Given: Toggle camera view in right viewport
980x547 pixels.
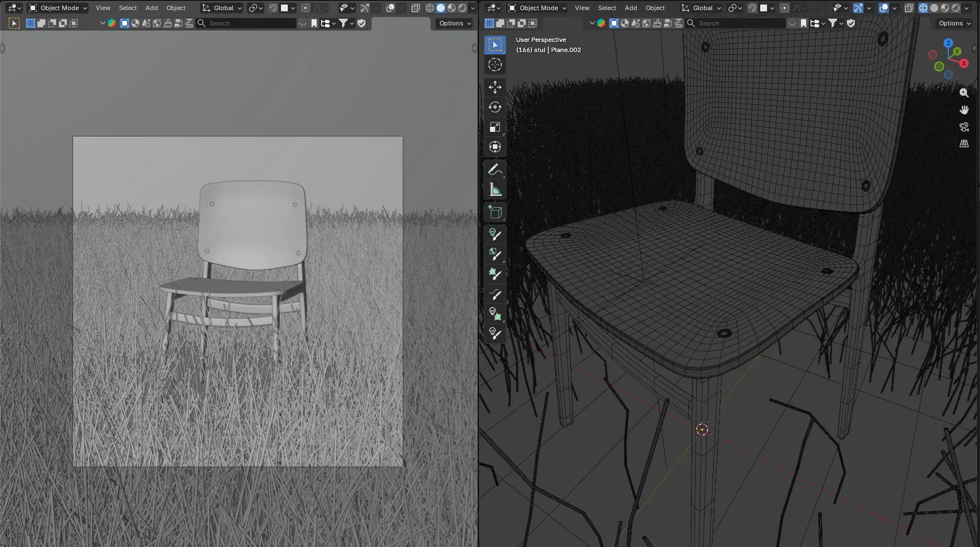Looking at the screenshot, I should click(x=964, y=127).
